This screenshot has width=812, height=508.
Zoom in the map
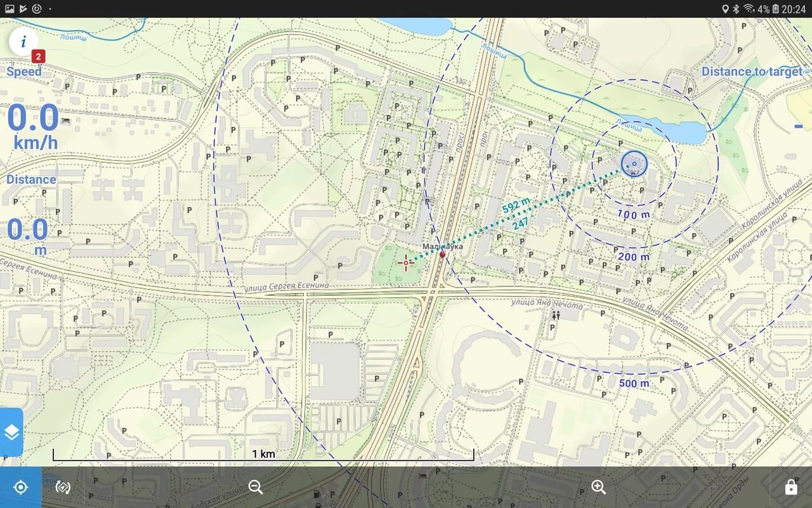(599, 487)
